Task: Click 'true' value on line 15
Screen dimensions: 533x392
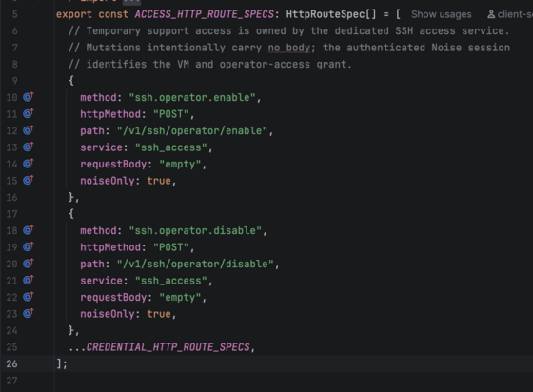Action: [x=159, y=181]
